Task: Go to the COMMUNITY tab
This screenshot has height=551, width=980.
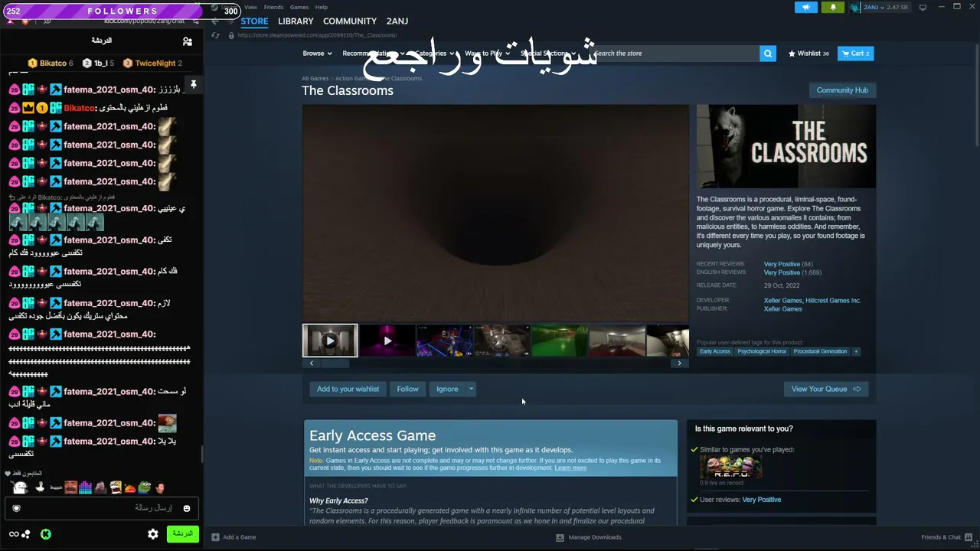Action: tap(350, 21)
